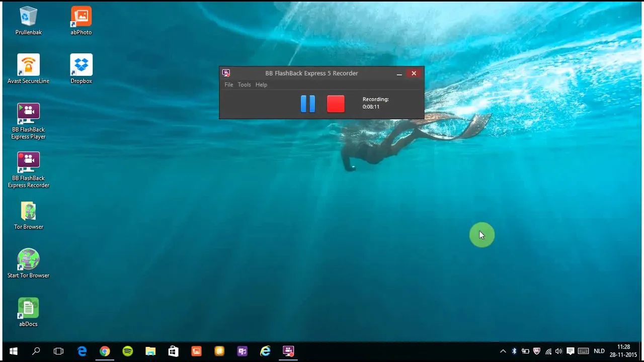Show hidden system tray icons
The image size is (644, 362).
503,351
